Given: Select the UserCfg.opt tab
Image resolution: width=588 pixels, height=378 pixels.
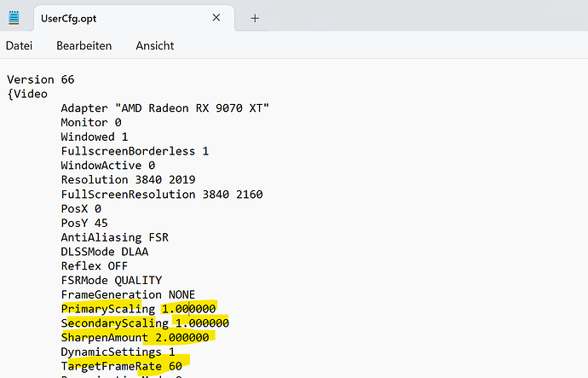Looking at the screenshot, I should click(134, 18).
